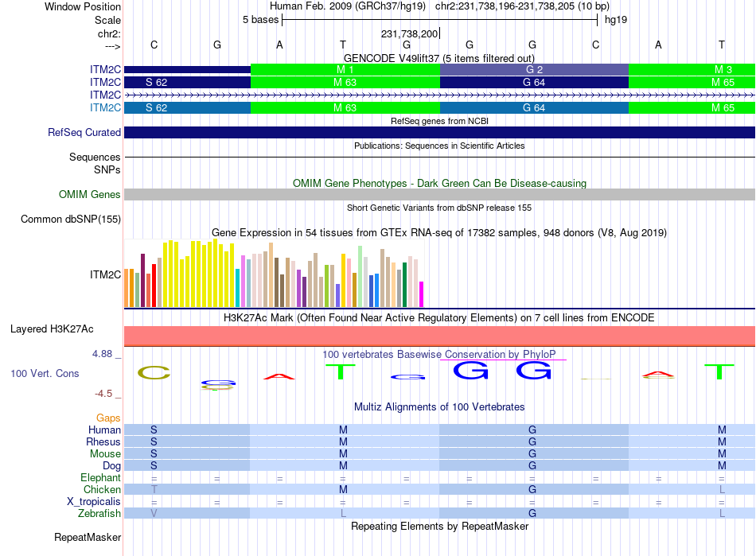
Task: Click the ITM2C label beside the GTEx chart
Action: pyautogui.click(x=105, y=274)
